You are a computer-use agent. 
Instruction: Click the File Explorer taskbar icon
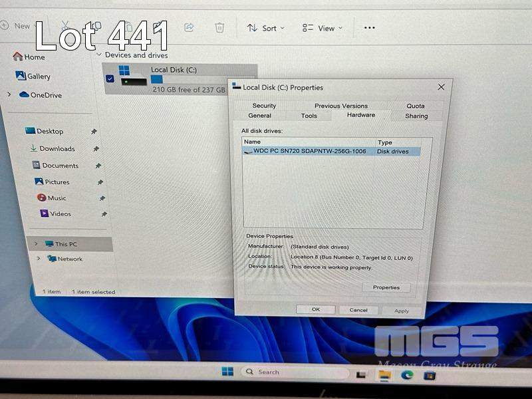tap(384, 375)
